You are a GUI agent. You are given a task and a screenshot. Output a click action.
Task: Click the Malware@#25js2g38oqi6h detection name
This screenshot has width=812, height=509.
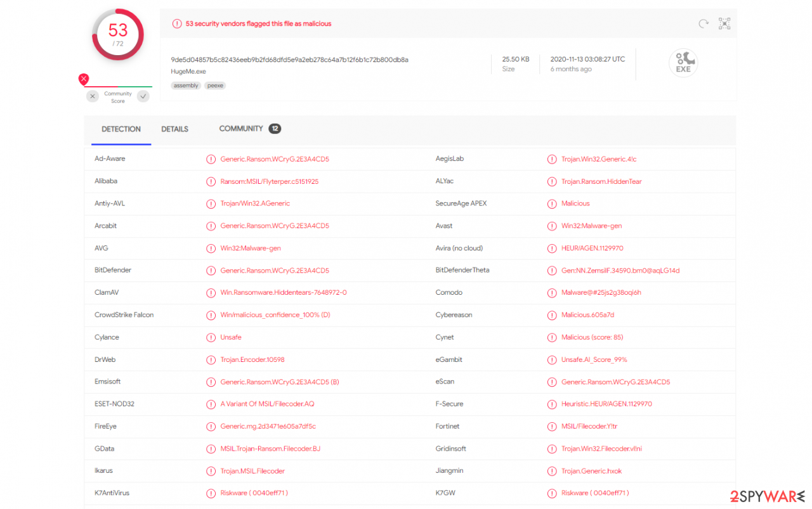(601, 293)
